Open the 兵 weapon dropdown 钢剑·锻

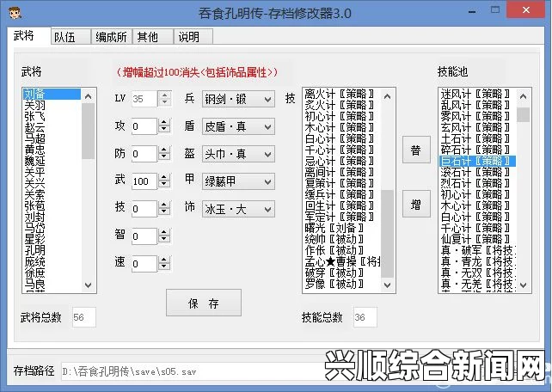(238, 99)
